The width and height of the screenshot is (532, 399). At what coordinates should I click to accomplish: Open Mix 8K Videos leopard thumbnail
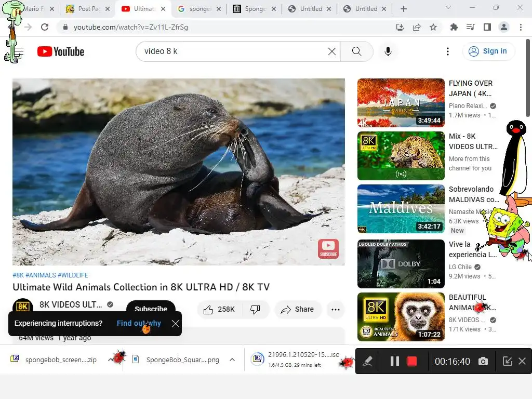(401, 156)
